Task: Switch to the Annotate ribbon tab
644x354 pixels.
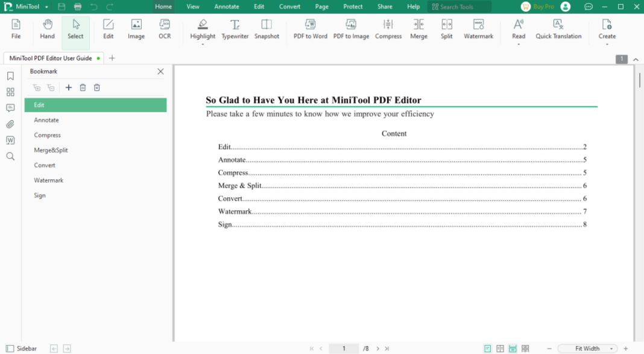Action: click(227, 7)
